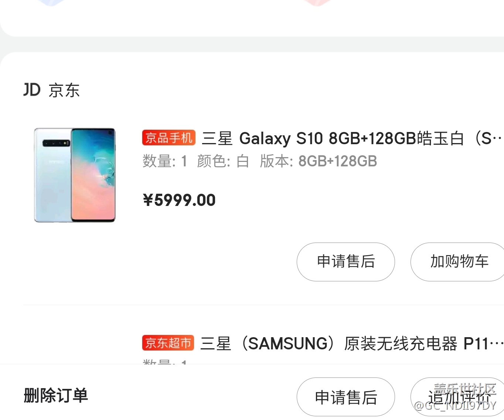Click the partially visible blue icon
Screen dimensions: 504x420
tap(52, 3)
